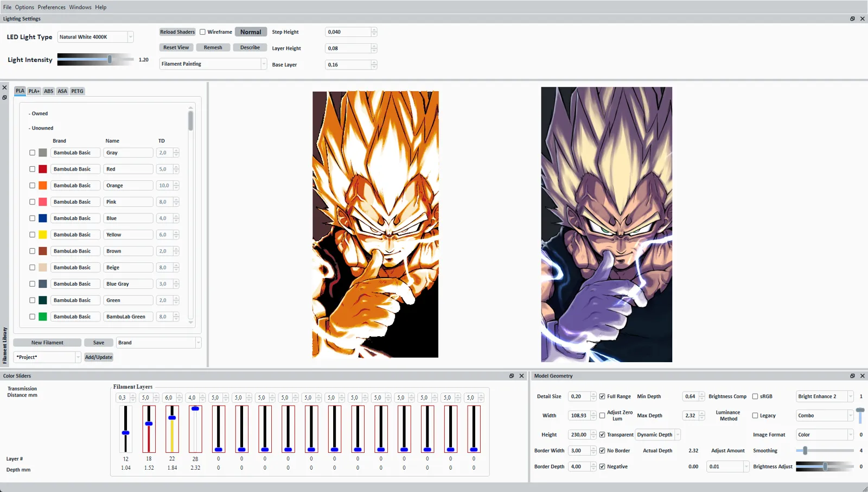
Task: Open the LED Light Type dropdown
Action: [x=95, y=37]
